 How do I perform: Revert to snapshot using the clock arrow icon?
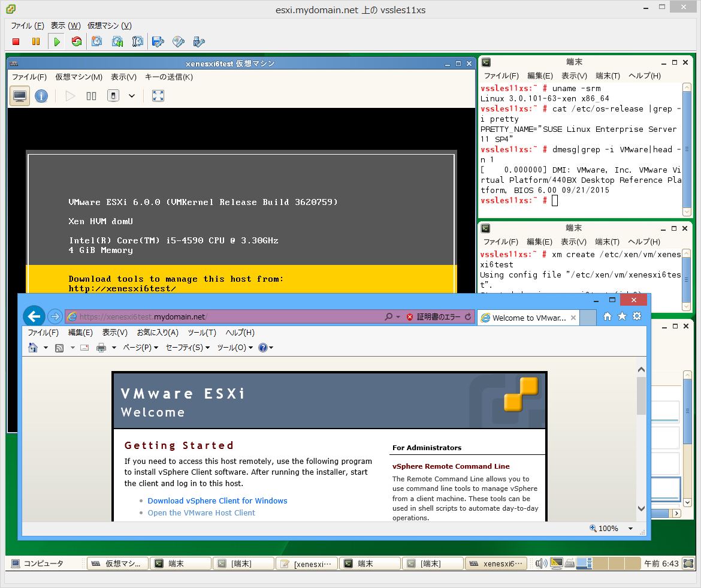pyautogui.click(x=117, y=41)
